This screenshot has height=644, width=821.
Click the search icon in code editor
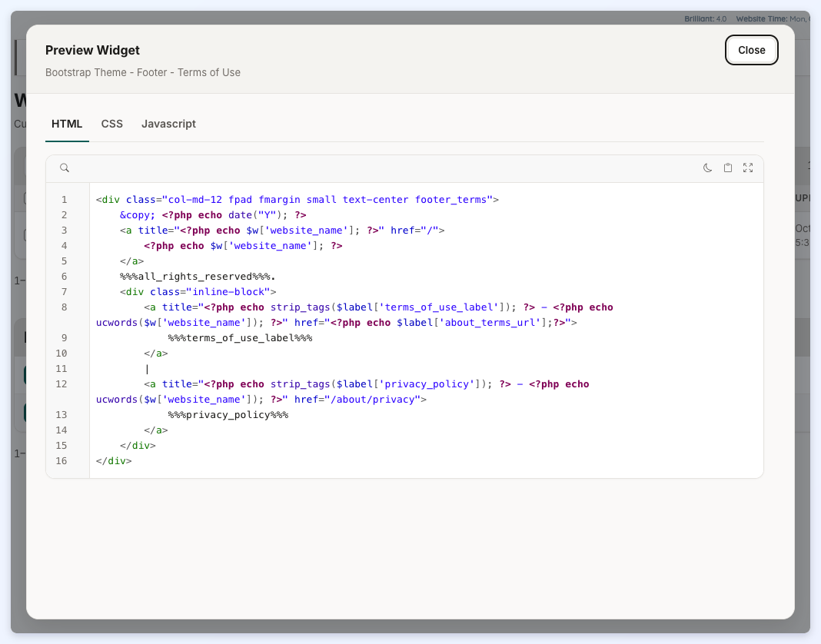coord(65,168)
